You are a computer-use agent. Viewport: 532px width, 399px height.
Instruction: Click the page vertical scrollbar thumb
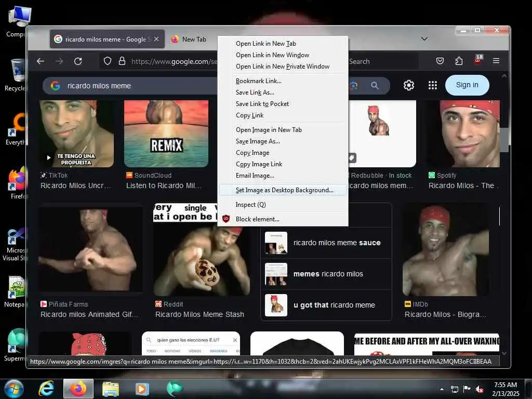(504, 139)
